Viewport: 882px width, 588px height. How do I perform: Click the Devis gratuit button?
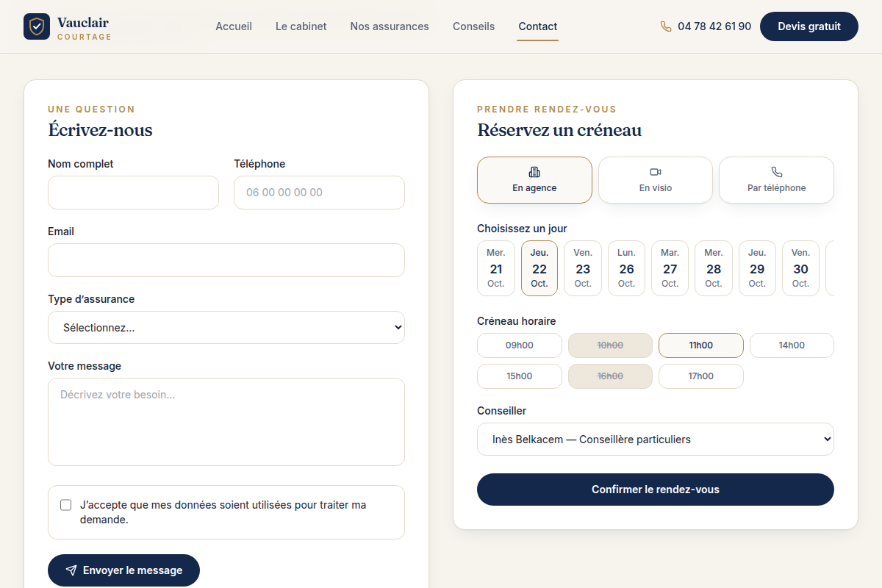(809, 26)
